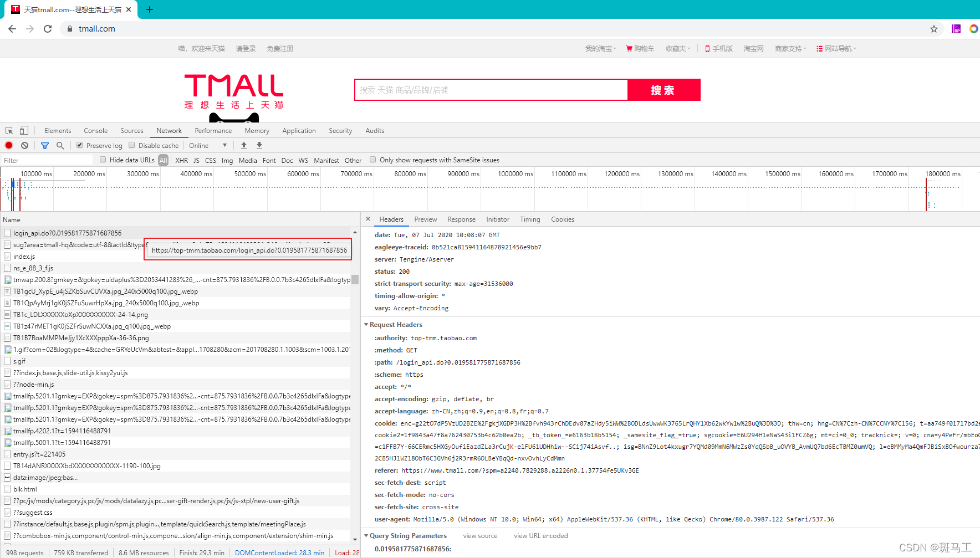Click the colorful circle extension icon
Screen dimensions: 980x558
point(974,29)
